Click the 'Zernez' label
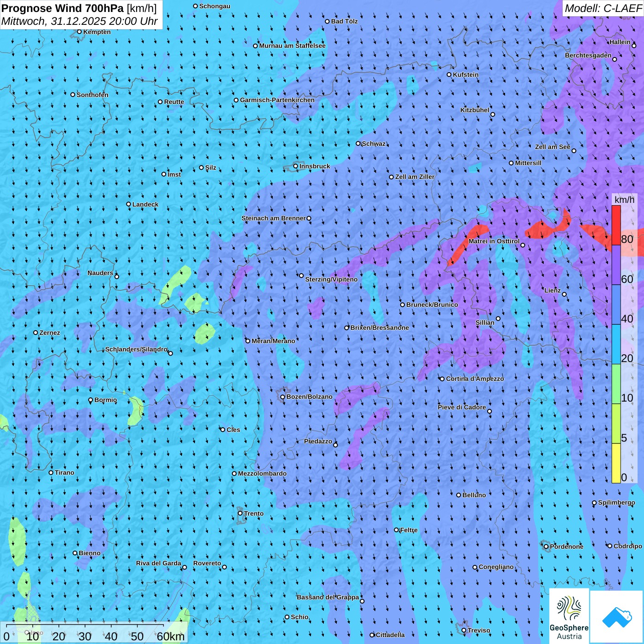 pyautogui.click(x=50, y=333)
